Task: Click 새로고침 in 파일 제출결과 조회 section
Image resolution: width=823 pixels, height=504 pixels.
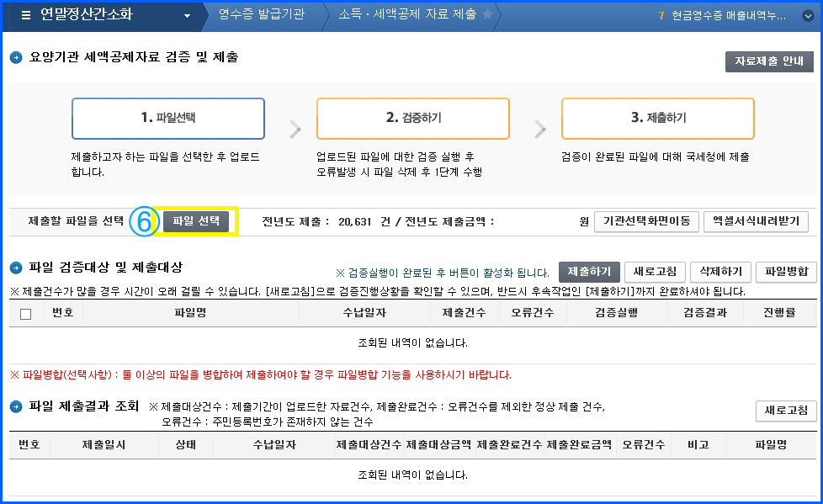Action: [x=786, y=411]
